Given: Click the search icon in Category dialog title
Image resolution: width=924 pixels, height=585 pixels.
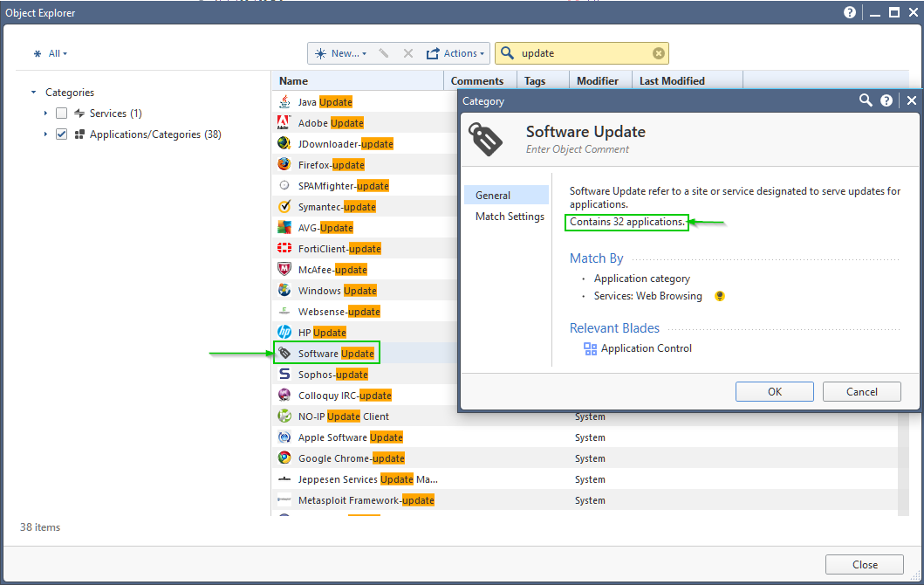Looking at the screenshot, I should tap(865, 100).
